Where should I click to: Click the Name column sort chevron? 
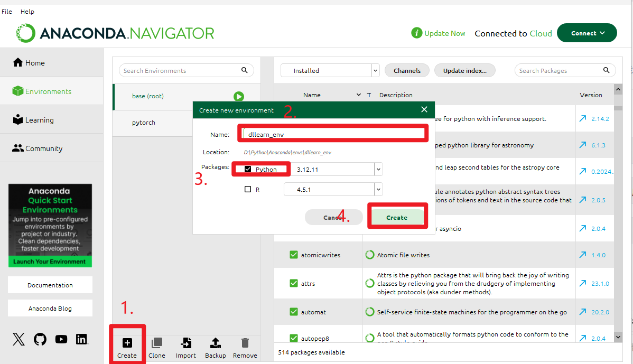coord(358,95)
